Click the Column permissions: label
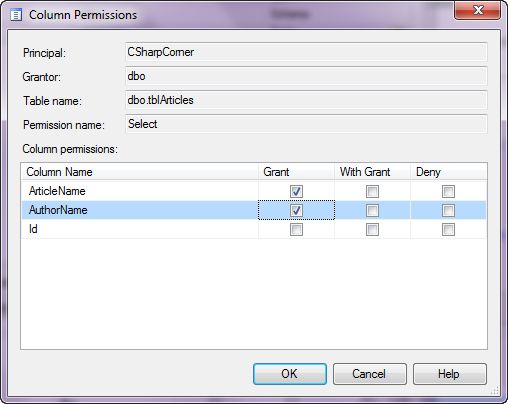This screenshot has width=508, height=404. tap(70, 149)
